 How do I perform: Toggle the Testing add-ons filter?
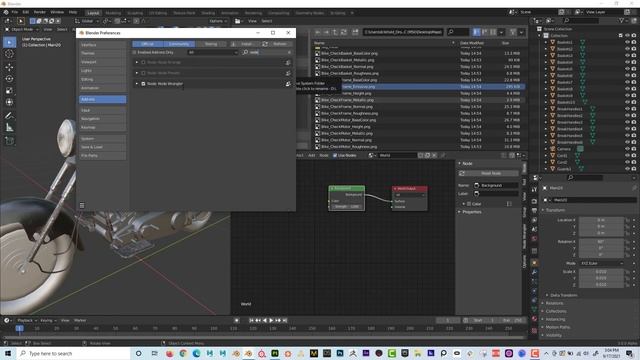pyautogui.click(x=211, y=44)
